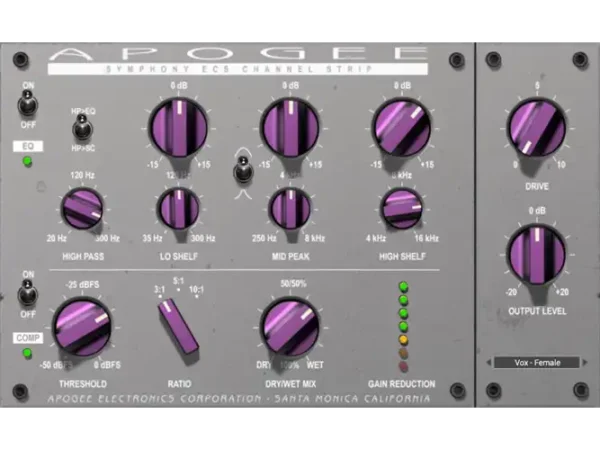Click the 50/50% mix marking
Viewport: 600px width, 450px height.
(x=293, y=284)
